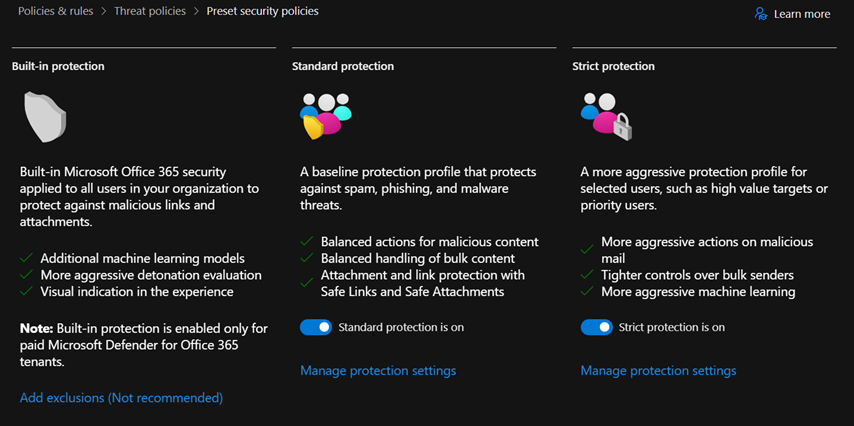Click the Standard protection heading

pyautogui.click(x=343, y=66)
